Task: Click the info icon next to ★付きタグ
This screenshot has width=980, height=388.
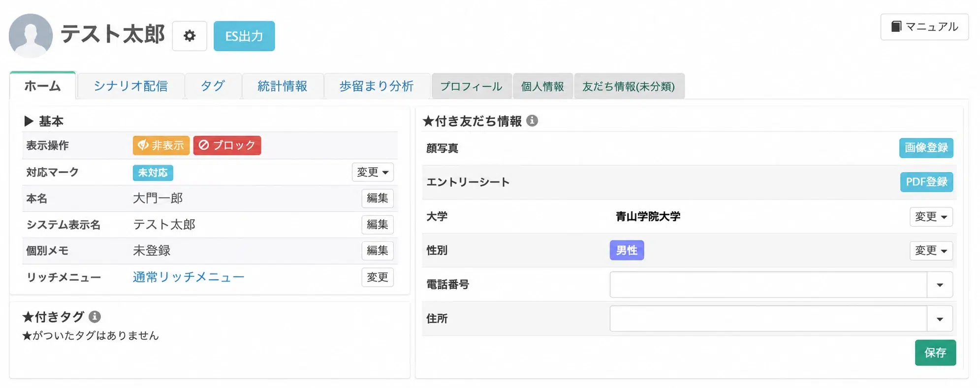Action: point(95,316)
